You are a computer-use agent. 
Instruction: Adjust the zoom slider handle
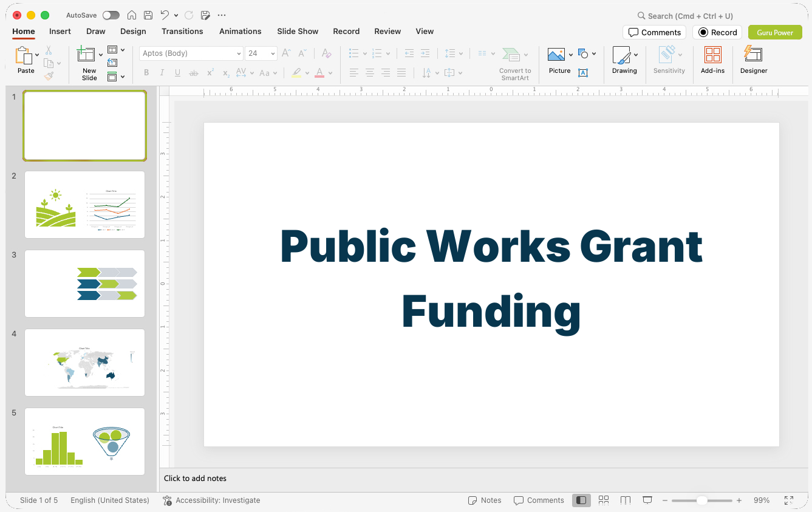pos(701,500)
